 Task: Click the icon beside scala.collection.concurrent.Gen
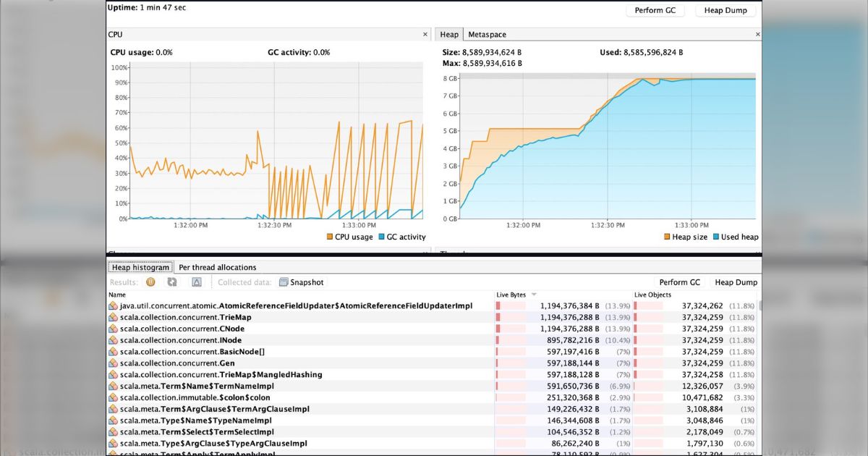coord(113,363)
